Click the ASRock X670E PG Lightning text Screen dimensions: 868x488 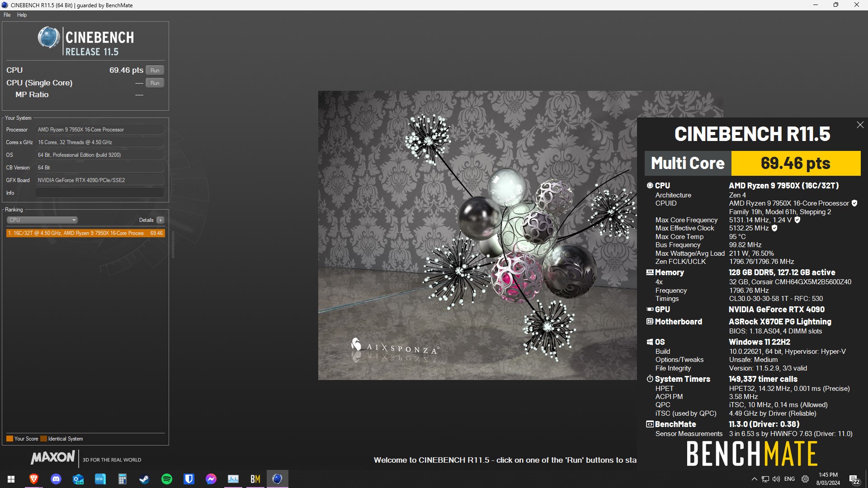(x=780, y=322)
